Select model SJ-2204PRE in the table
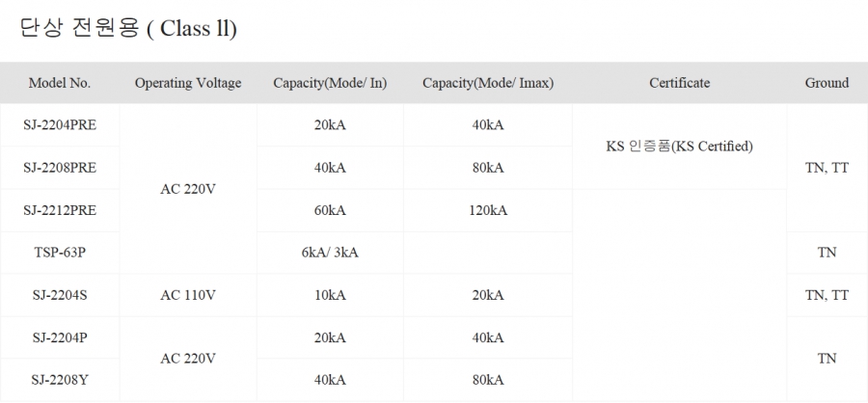The image size is (868, 403). [60, 125]
